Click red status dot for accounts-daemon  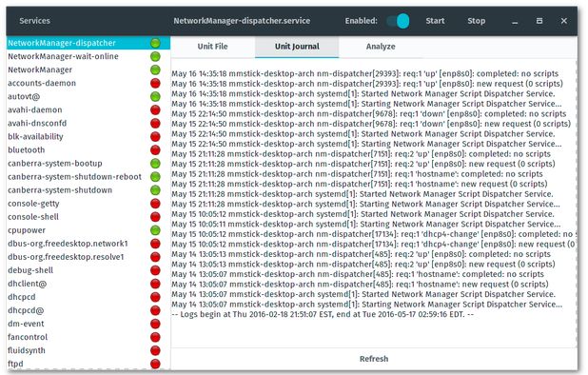coord(155,83)
